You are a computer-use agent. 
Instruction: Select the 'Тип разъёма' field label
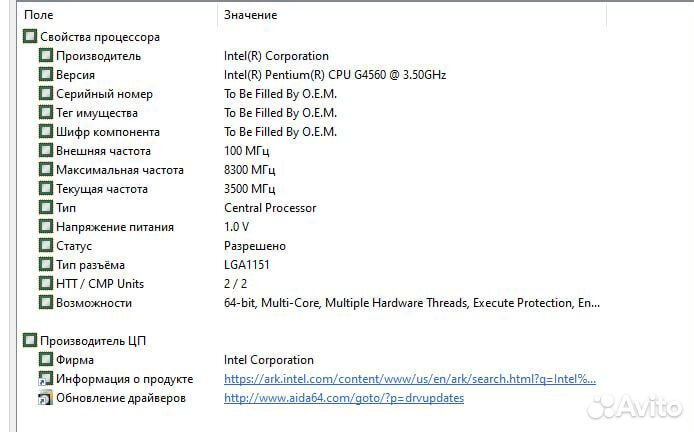coord(90,265)
